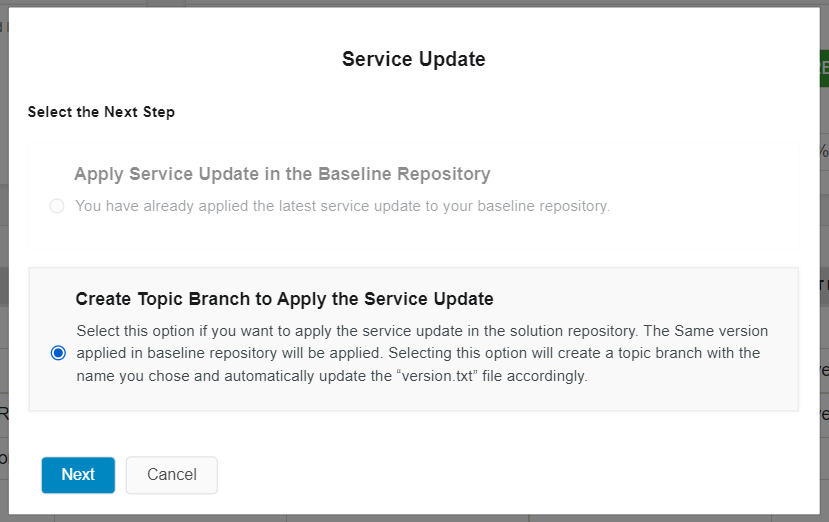Viewport: 829px width, 522px height.
Task: Click the words "Next Step" in the section label
Action: pos(139,112)
